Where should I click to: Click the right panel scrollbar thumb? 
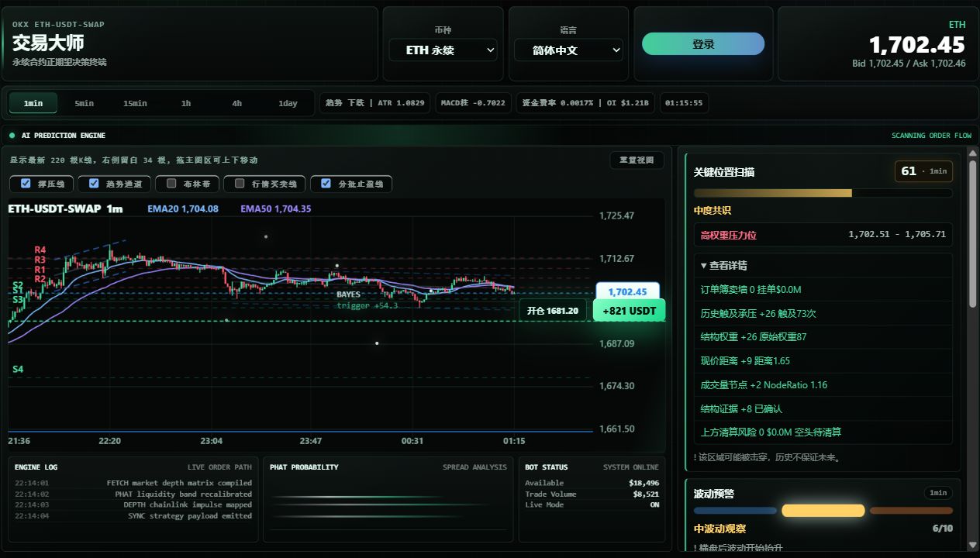tap(972, 234)
